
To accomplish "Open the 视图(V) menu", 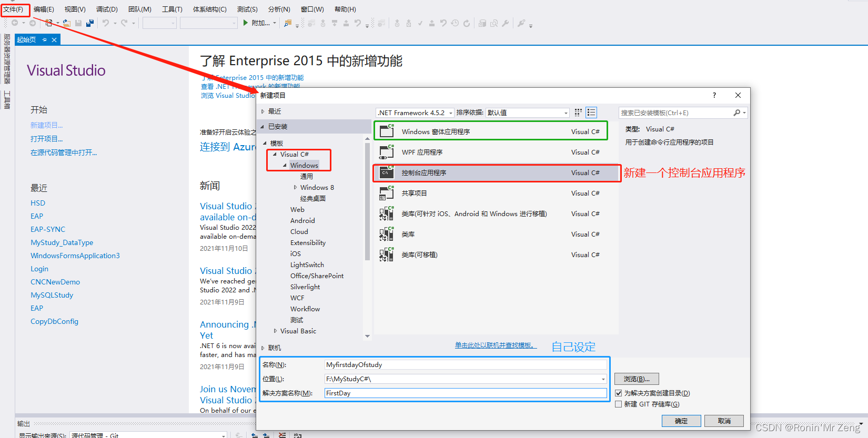I will pyautogui.click(x=75, y=9).
